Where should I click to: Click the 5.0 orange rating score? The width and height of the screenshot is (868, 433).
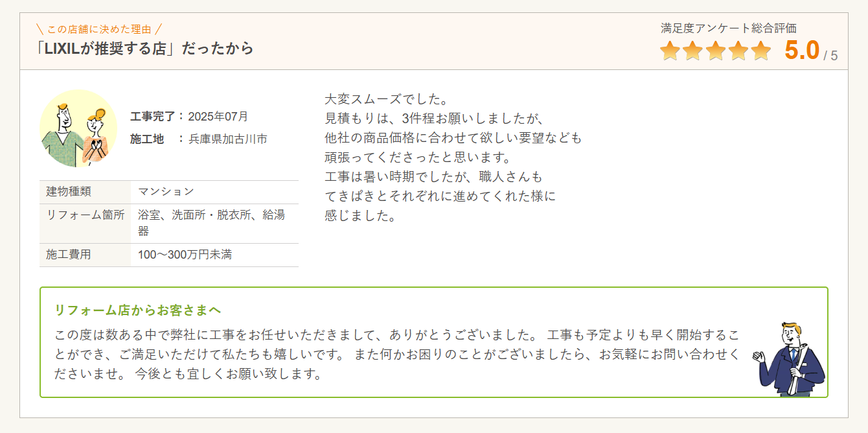(802, 51)
